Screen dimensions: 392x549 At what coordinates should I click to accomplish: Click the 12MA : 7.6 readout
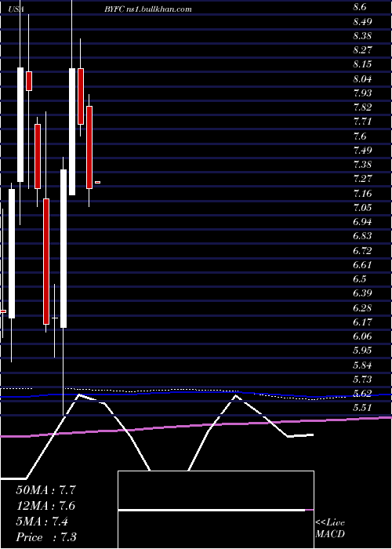pyautogui.click(x=45, y=506)
